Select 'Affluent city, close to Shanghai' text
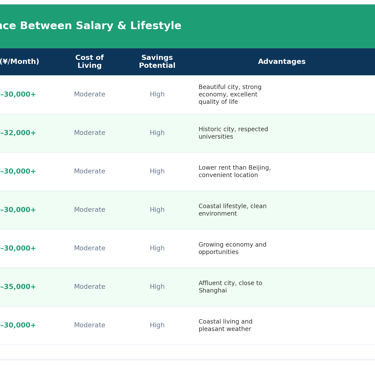Image resolution: width=375 pixels, height=366 pixels. 230,287
